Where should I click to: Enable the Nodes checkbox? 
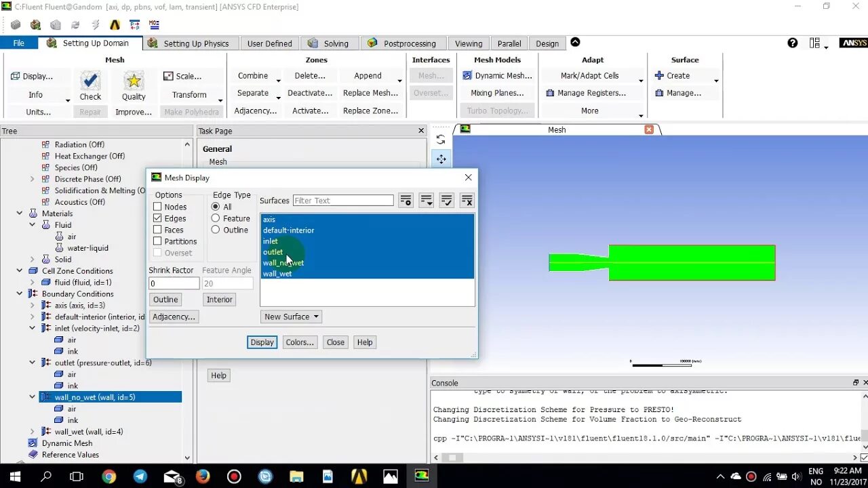click(157, 207)
